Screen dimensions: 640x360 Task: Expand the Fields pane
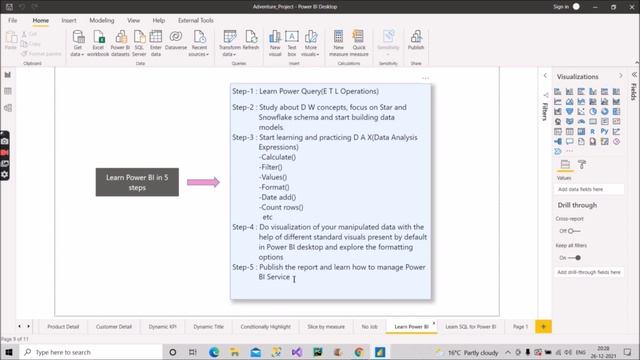634,75
